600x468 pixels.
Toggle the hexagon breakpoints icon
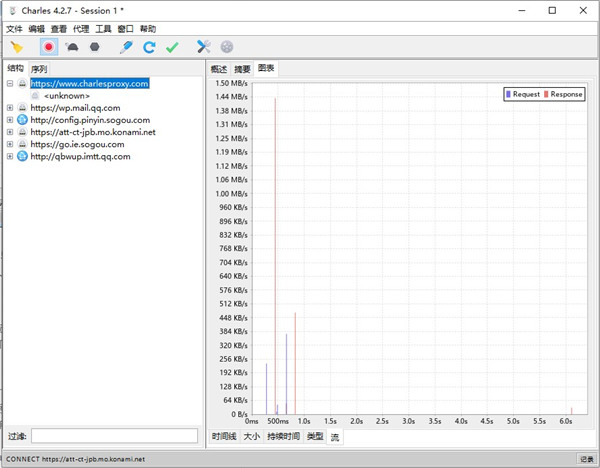(x=95, y=47)
